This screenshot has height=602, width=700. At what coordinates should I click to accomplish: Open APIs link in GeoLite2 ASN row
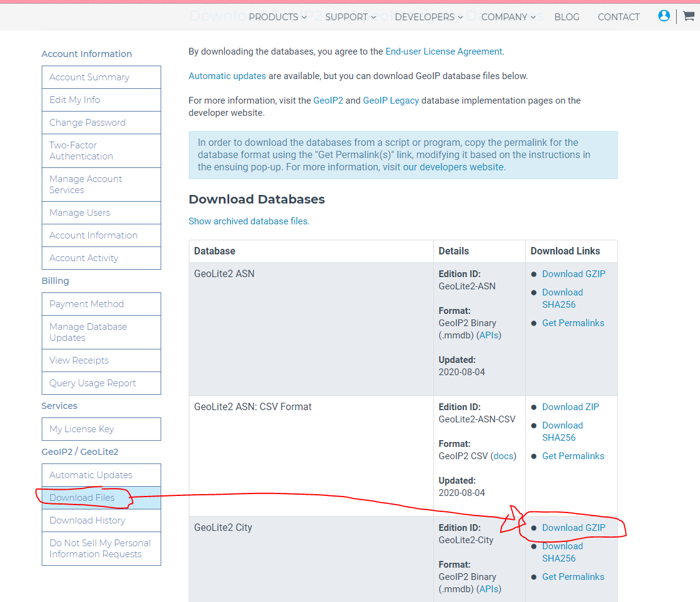[x=489, y=335]
